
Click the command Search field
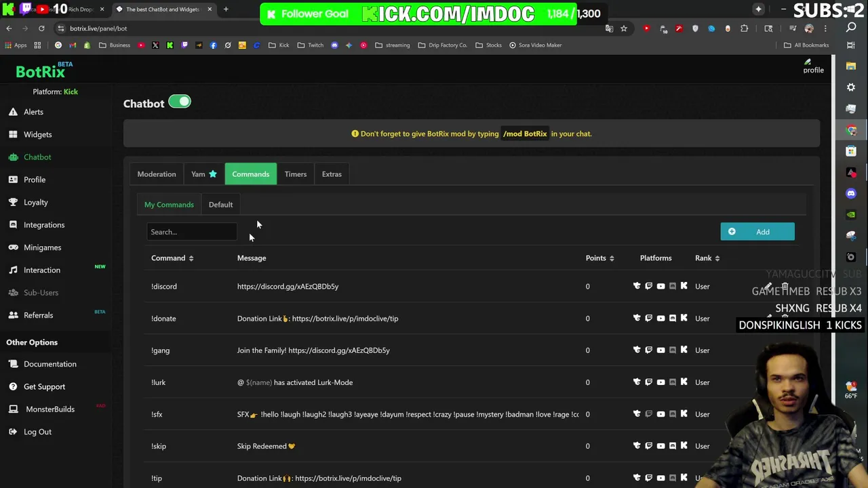tap(192, 232)
